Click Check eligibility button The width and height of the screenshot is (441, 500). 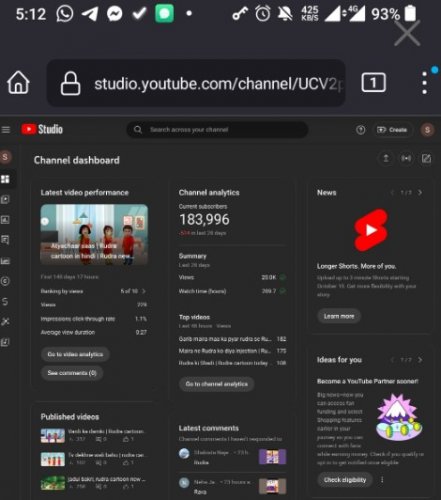tap(345, 480)
